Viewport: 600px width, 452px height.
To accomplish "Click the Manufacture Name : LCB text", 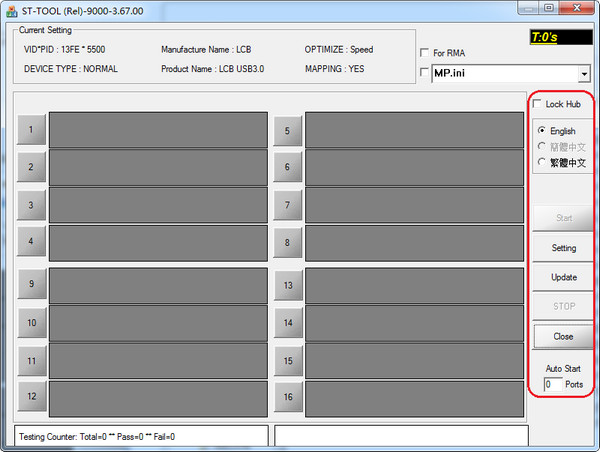I will coord(206,49).
